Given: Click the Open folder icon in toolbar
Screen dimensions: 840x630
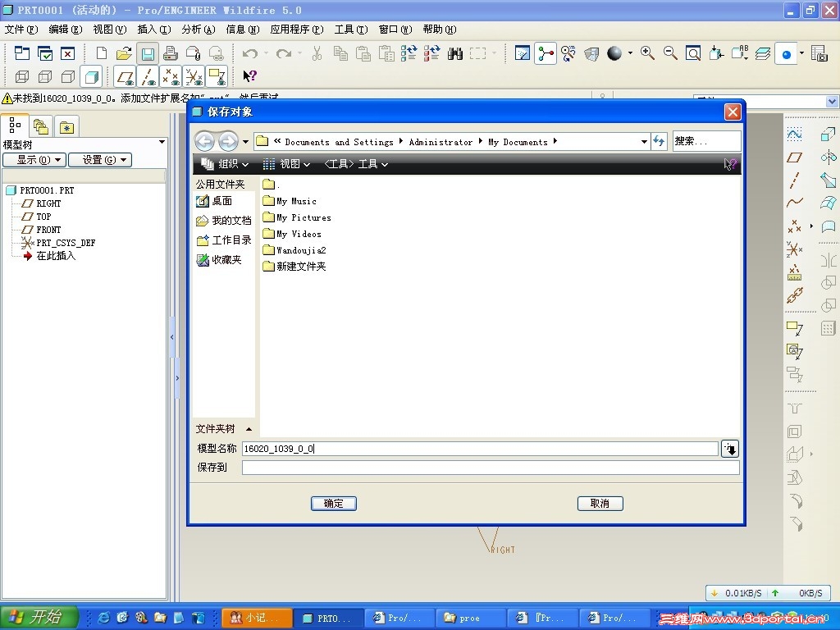Looking at the screenshot, I should coord(124,53).
